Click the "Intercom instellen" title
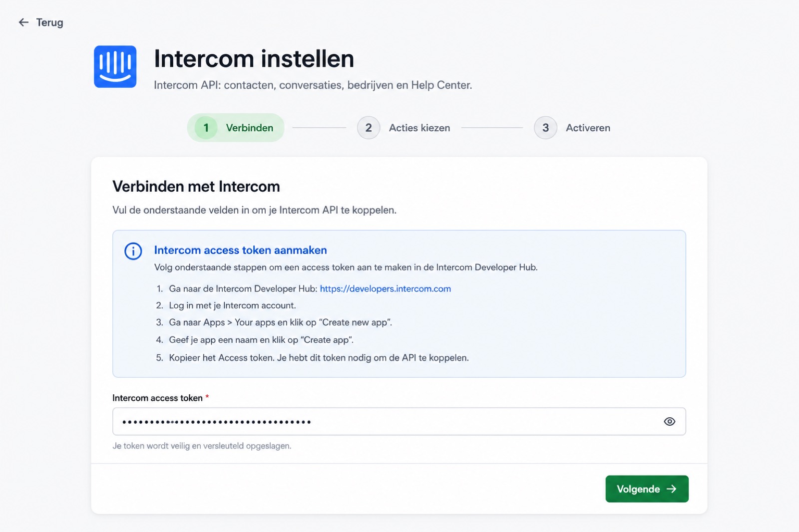The width and height of the screenshot is (799, 532). (254, 59)
